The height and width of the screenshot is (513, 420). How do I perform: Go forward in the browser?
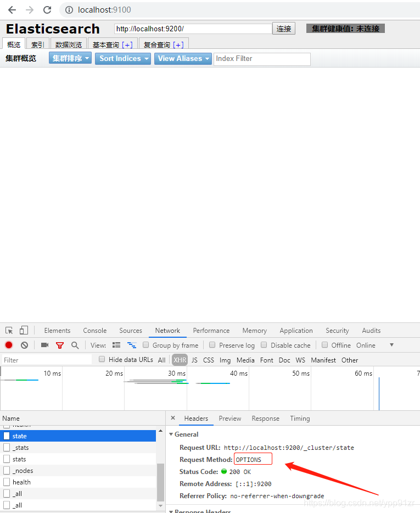coord(30,10)
